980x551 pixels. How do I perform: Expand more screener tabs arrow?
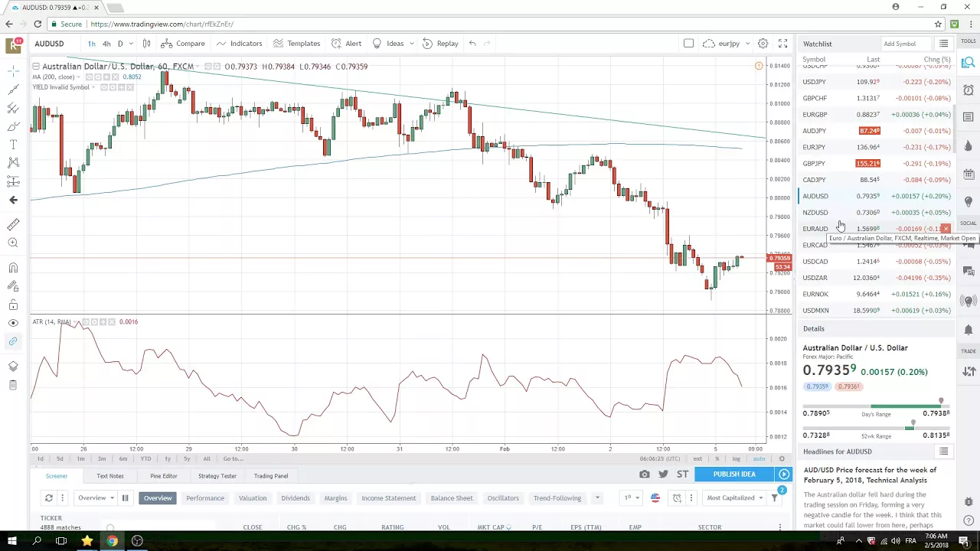point(597,498)
